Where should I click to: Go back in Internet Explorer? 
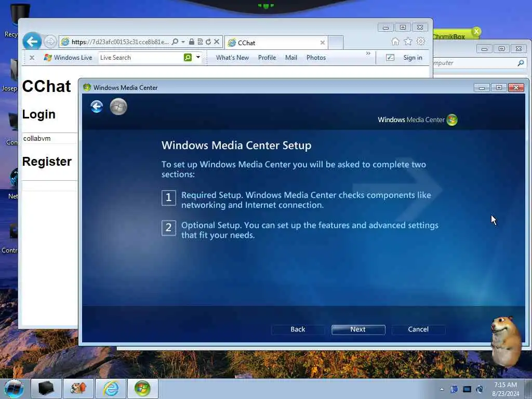32,42
